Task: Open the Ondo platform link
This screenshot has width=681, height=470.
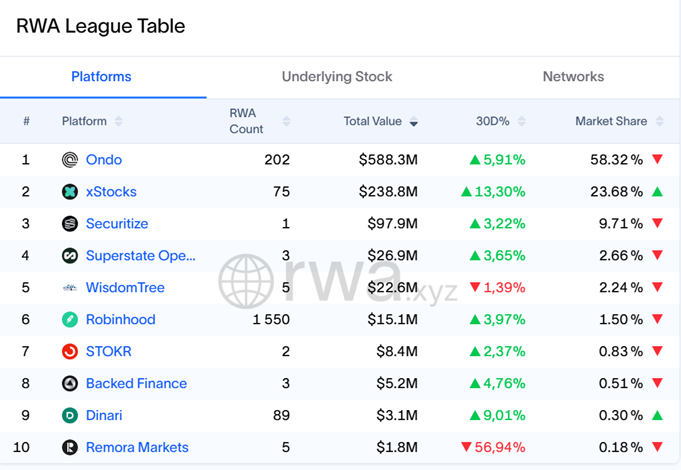Action: pos(104,160)
